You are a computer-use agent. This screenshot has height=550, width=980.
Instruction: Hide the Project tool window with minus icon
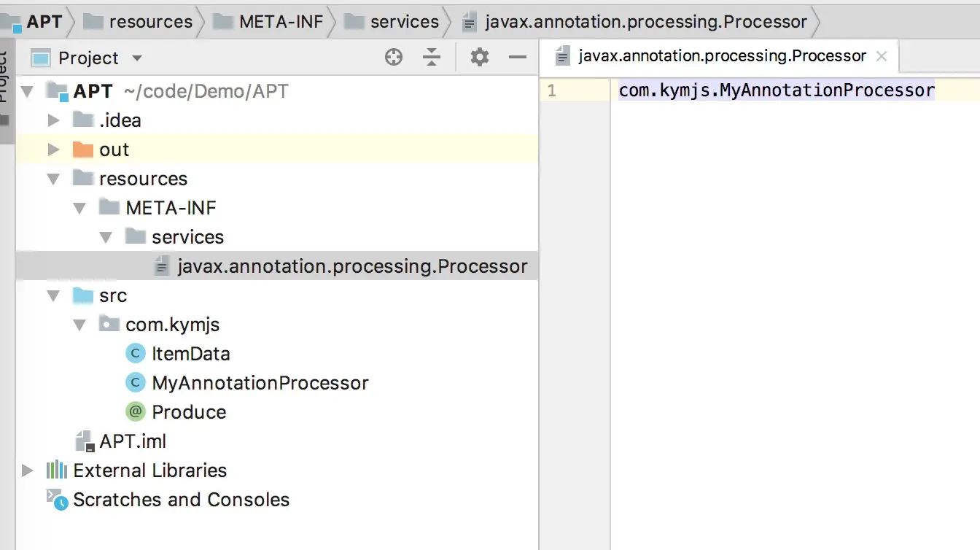click(x=518, y=58)
